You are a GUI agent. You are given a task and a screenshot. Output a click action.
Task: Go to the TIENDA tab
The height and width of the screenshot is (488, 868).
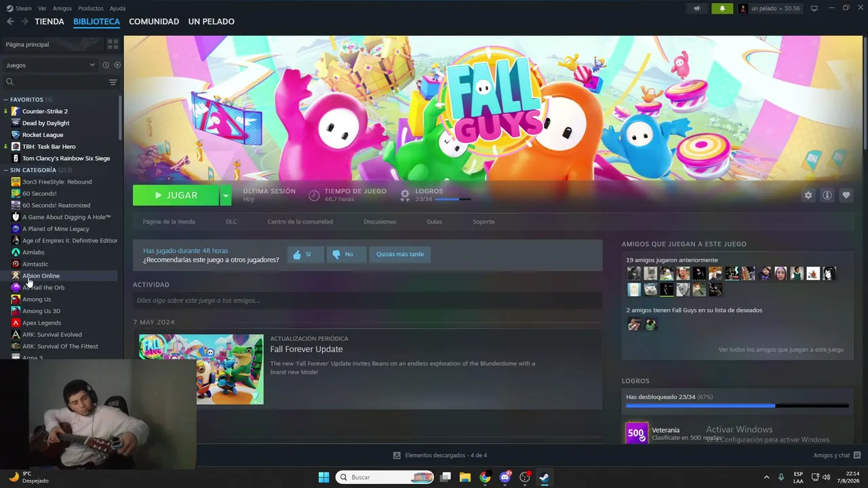coord(50,22)
